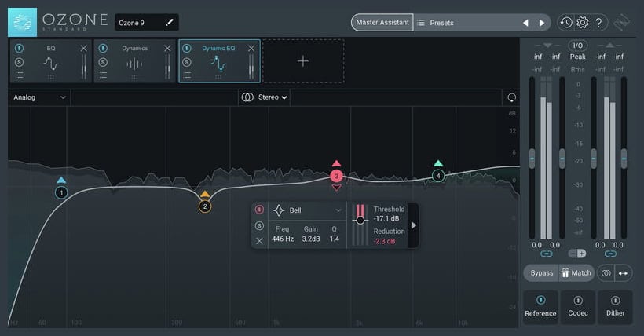Click blue triangle above node 1

61,180
